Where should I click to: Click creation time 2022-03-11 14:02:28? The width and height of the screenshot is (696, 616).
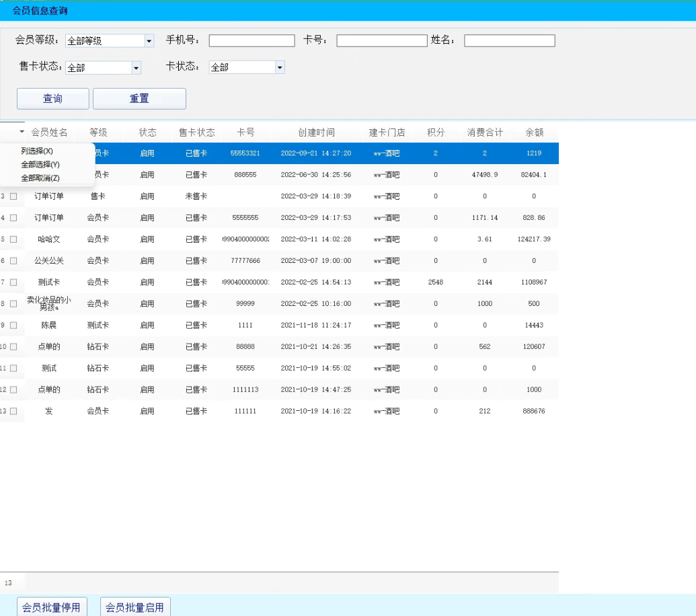(x=315, y=239)
